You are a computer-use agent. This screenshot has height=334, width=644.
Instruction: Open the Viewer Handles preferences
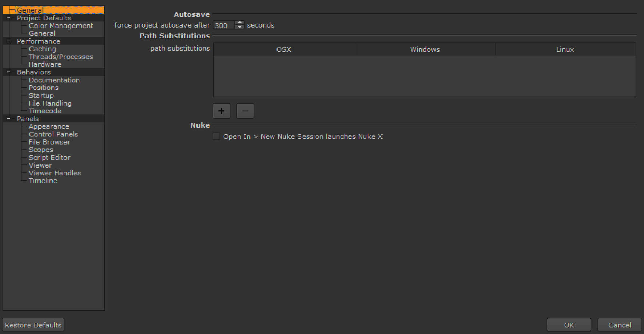pos(55,173)
